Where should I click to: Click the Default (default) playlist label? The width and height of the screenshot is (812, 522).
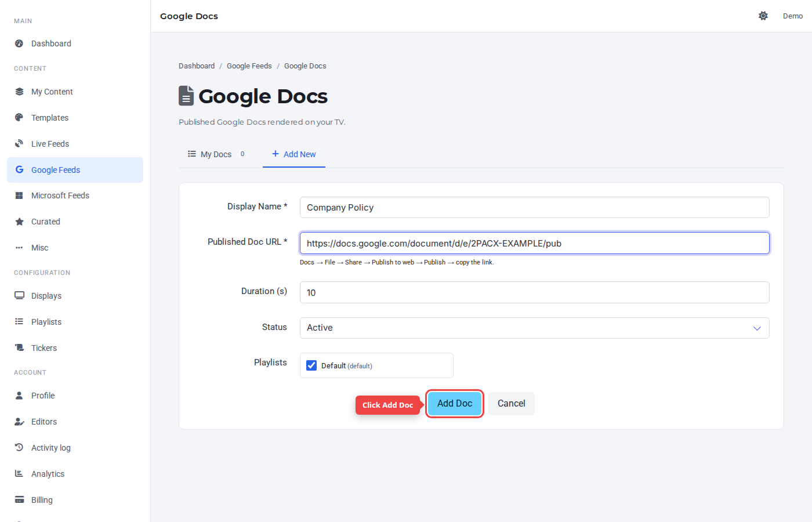(x=347, y=366)
